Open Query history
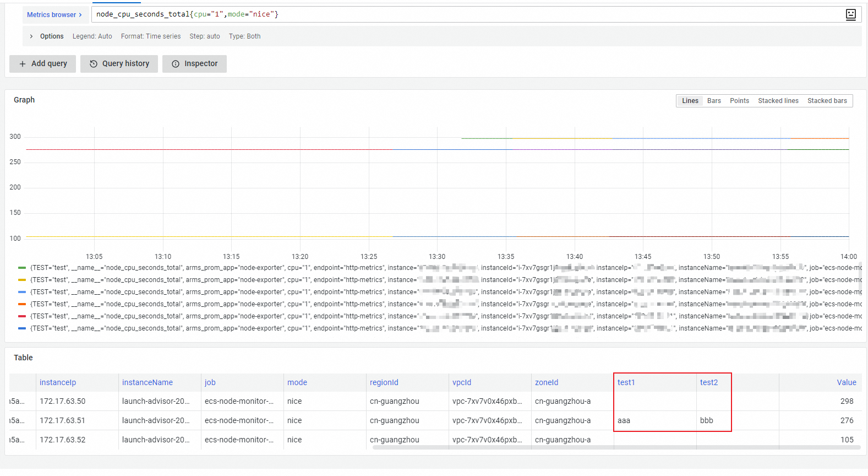 click(x=119, y=64)
